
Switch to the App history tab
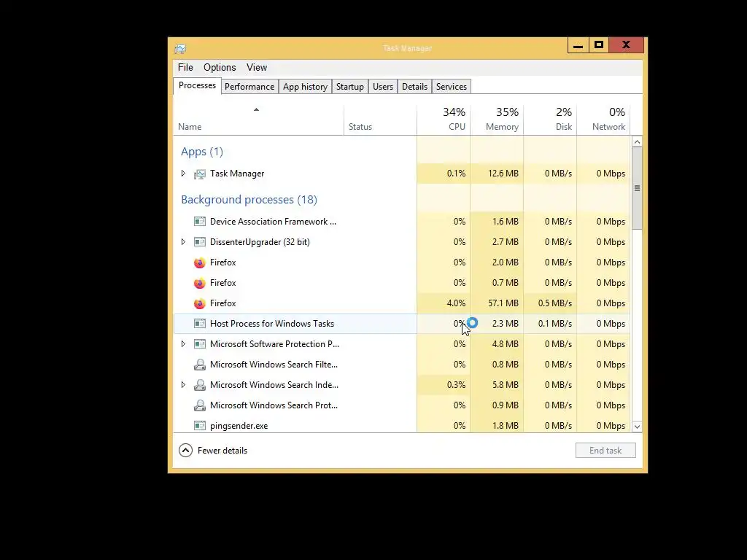tap(305, 87)
